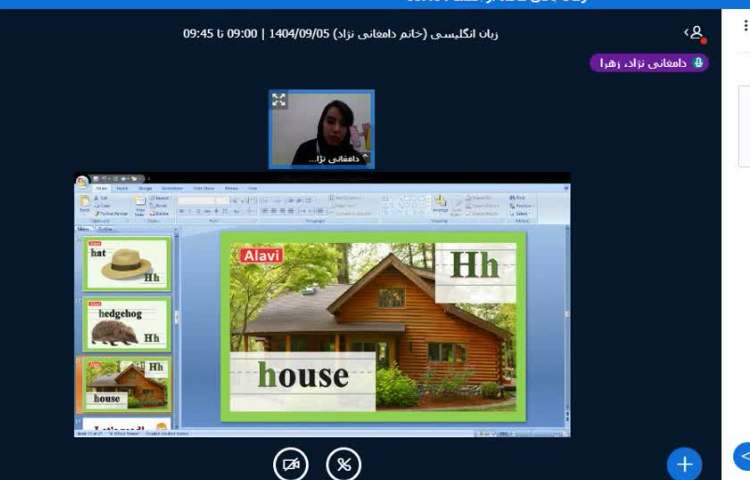Click the thumbnail pane vertical scrollbar
Screen dimensions: 750x480
pyautogui.click(x=176, y=330)
